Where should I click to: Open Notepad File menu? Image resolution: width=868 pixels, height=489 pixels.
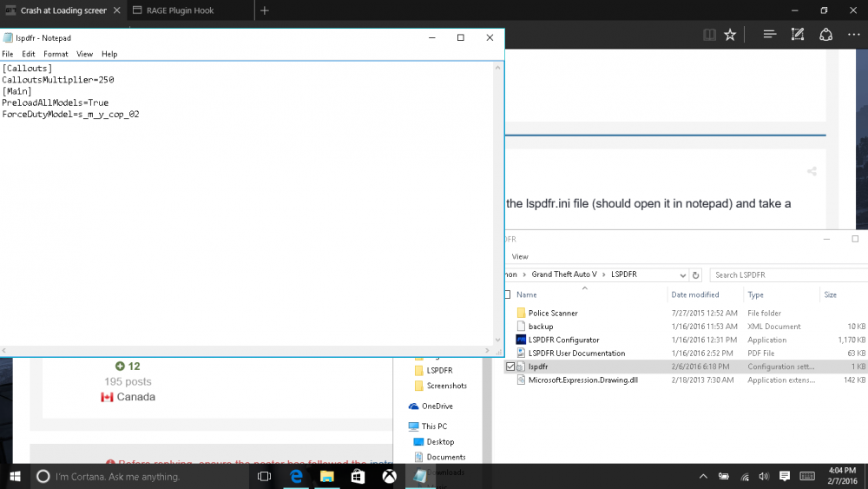8,54
